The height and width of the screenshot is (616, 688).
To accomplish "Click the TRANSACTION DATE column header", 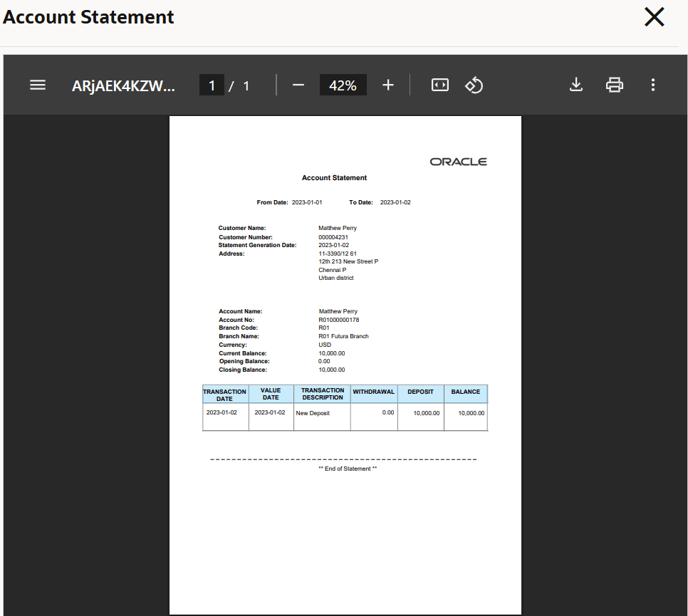I will pyautogui.click(x=224, y=395).
